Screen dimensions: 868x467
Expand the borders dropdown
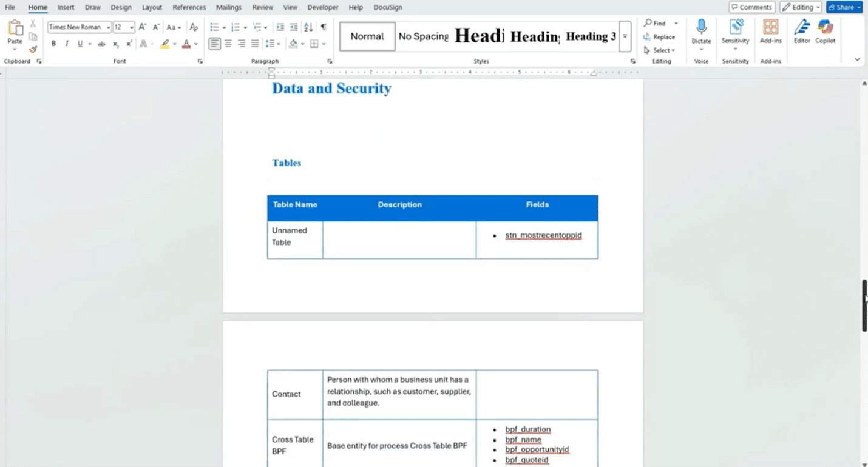(x=324, y=44)
